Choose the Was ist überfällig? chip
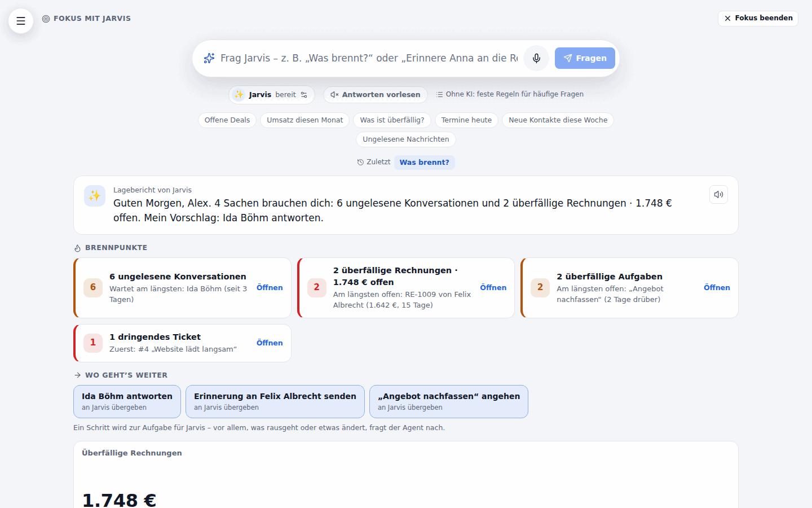The height and width of the screenshot is (508, 812). tap(392, 120)
